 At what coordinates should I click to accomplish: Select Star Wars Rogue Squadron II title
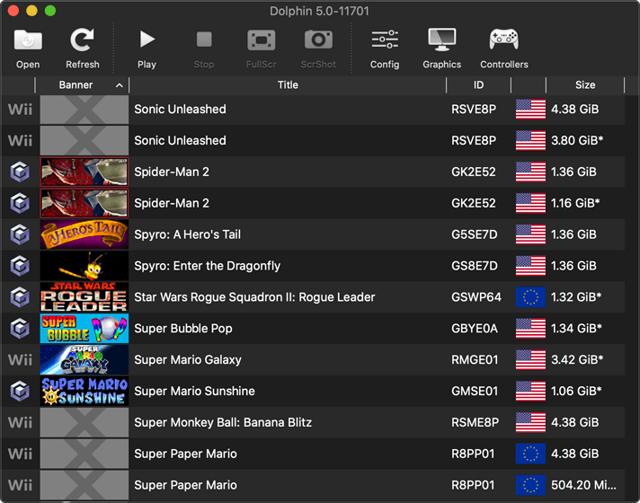(x=255, y=297)
